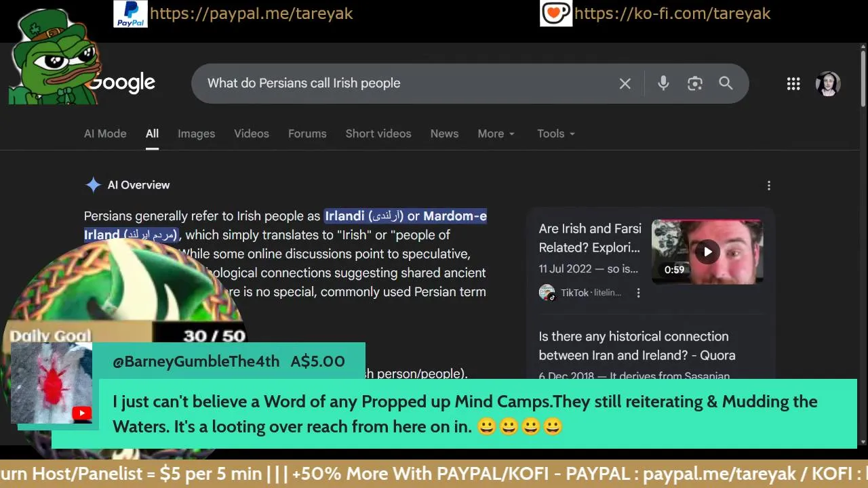Switch to the Images tab
Screen dimensions: 868x488
(196, 134)
